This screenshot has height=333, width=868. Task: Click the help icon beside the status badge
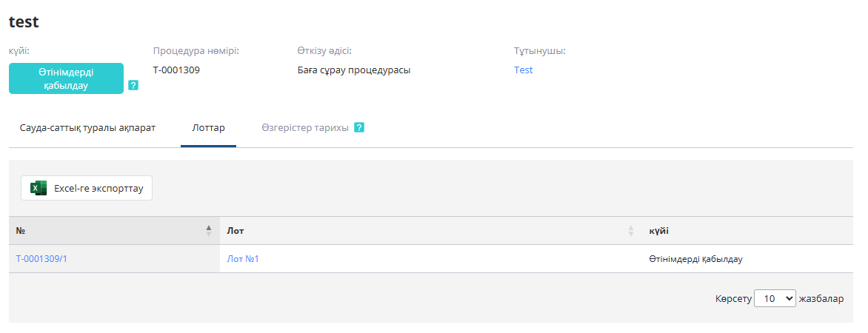pyautogui.click(x=133, y=85)
